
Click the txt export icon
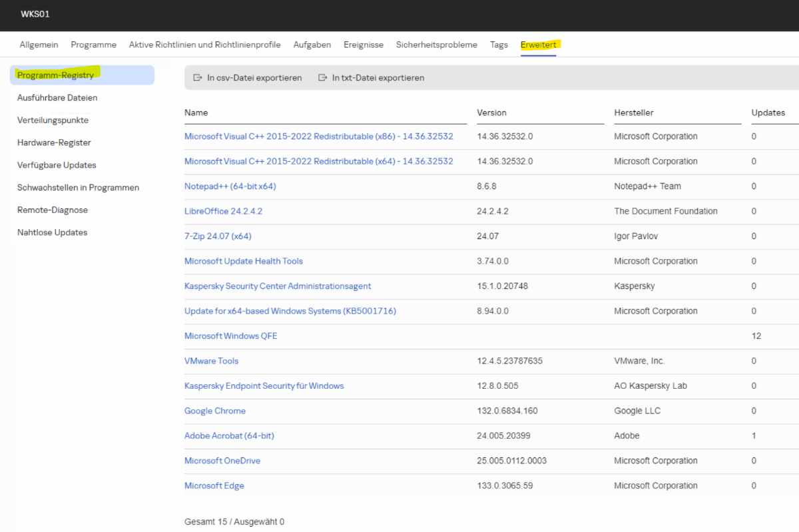click(323, 78)
